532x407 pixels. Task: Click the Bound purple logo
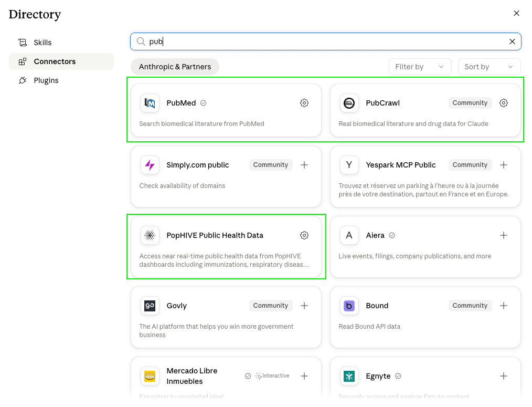[349, 306]
